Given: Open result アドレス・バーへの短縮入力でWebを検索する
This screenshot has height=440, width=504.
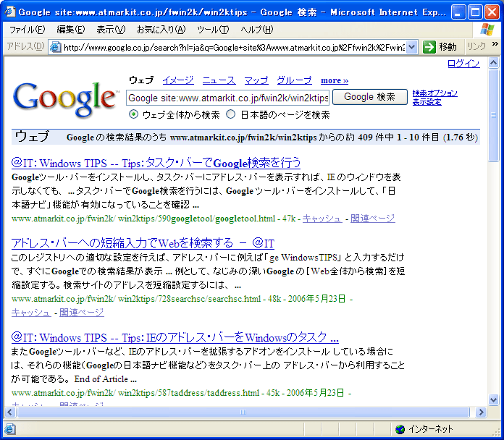Looking at the screenshot, I should [x=143, y=243].
